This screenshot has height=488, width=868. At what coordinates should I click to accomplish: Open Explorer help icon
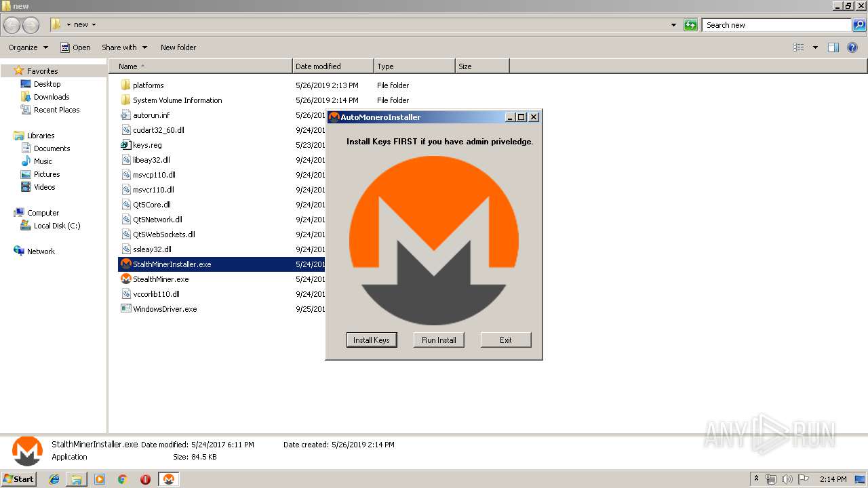tap(852, 47)
